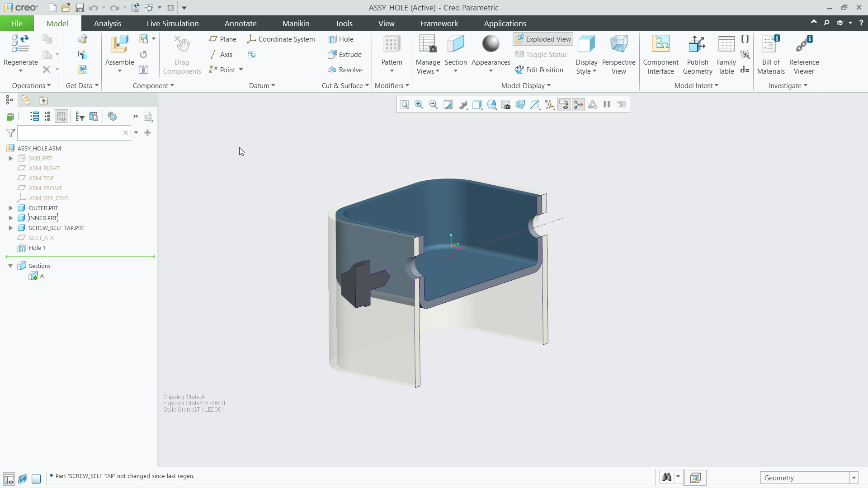Toggle datum display filters icon

coord(549,105)
